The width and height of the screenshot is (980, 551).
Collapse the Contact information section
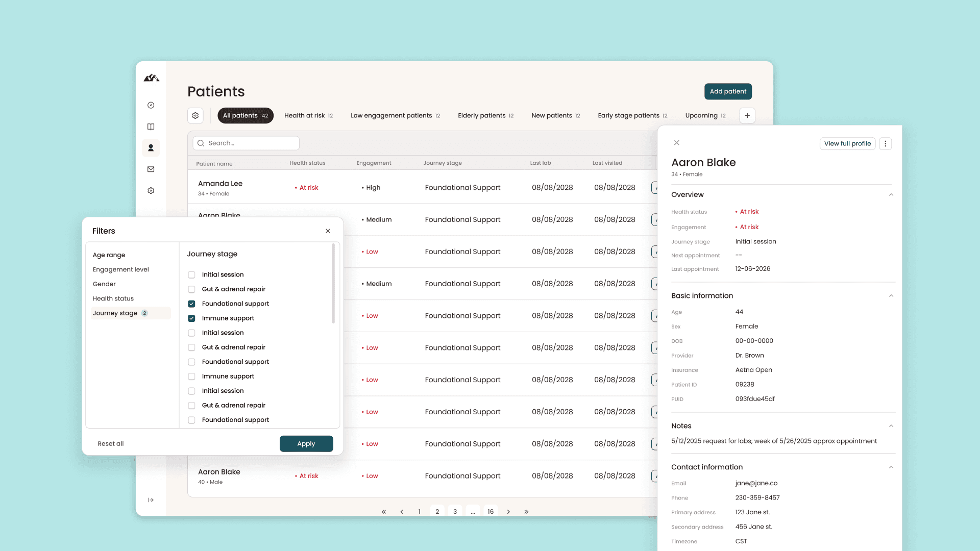891,467
